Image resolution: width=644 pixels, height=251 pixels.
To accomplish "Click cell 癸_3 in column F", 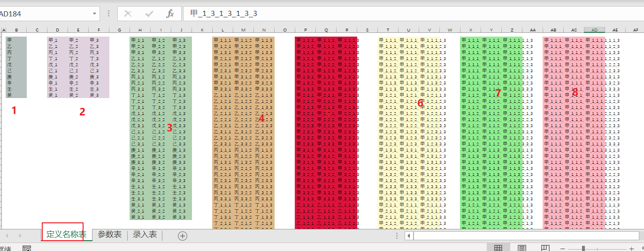I will pyautogui.click(x=99, y=95).
